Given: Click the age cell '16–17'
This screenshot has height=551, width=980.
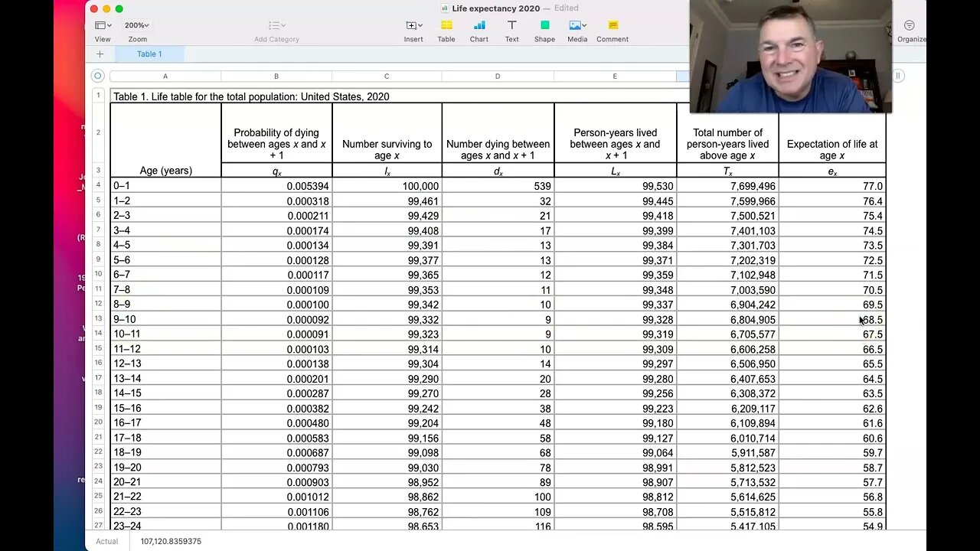Looking at the screenshot, I should click(x=165, y=423).
